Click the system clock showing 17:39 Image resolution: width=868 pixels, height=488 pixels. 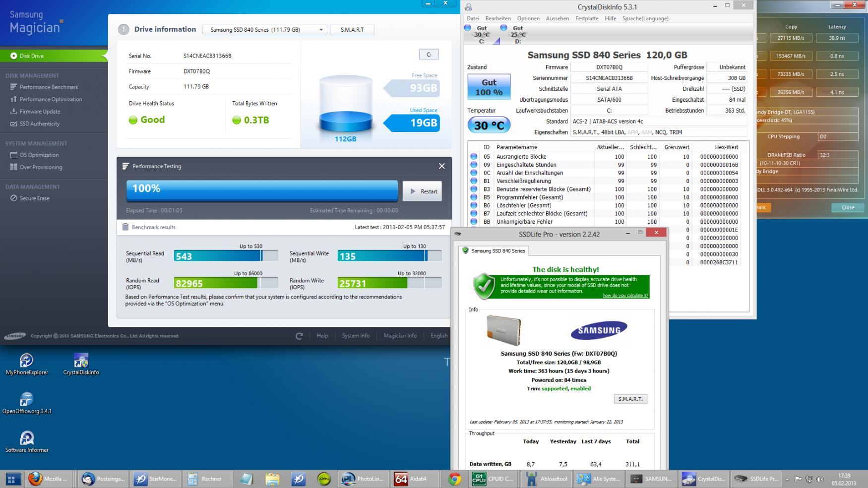[844, 479]
